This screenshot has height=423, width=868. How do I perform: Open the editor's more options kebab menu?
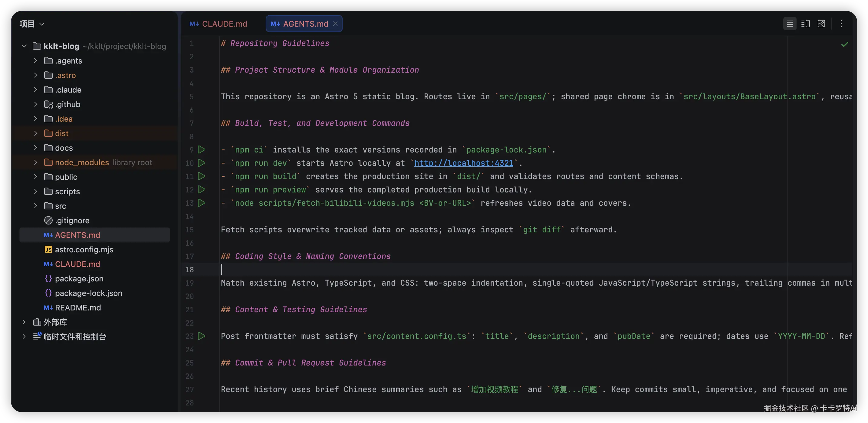[x=841, y=24]
